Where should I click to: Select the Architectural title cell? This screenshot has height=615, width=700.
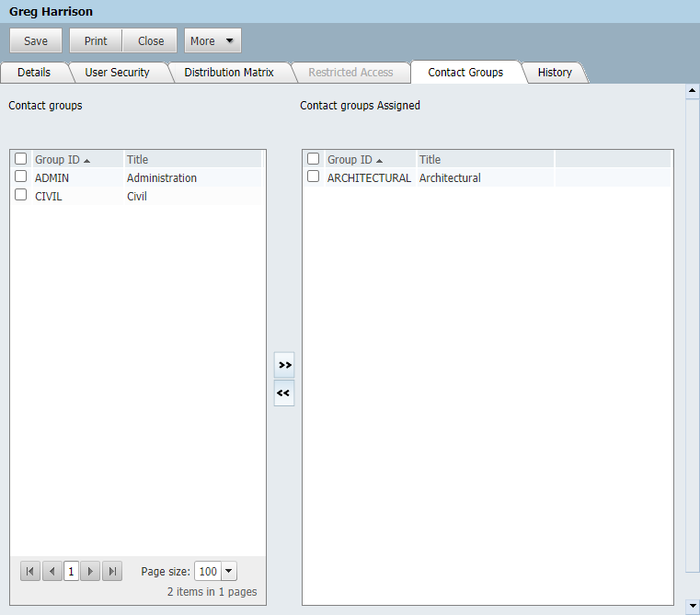450,177
